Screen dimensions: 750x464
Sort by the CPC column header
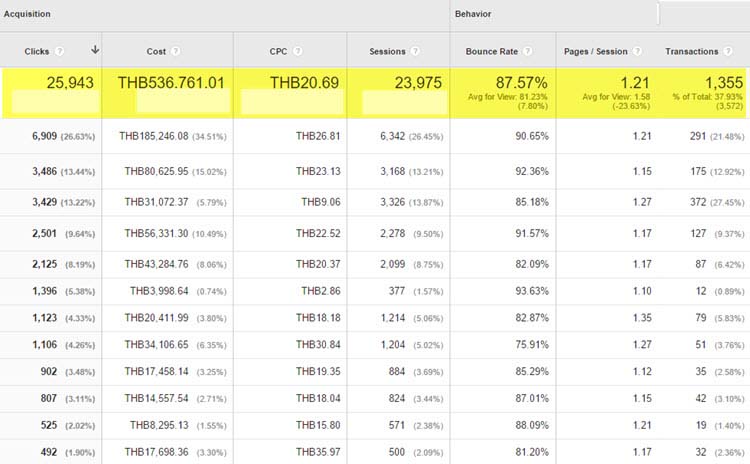click(276, 51)
